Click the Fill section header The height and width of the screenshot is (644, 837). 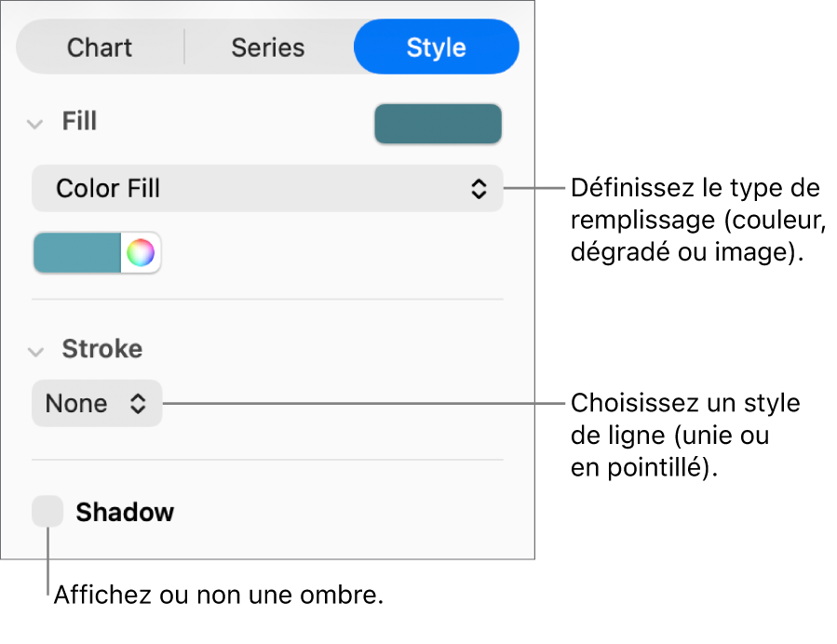pyautogui.click(x=79, y=122)
